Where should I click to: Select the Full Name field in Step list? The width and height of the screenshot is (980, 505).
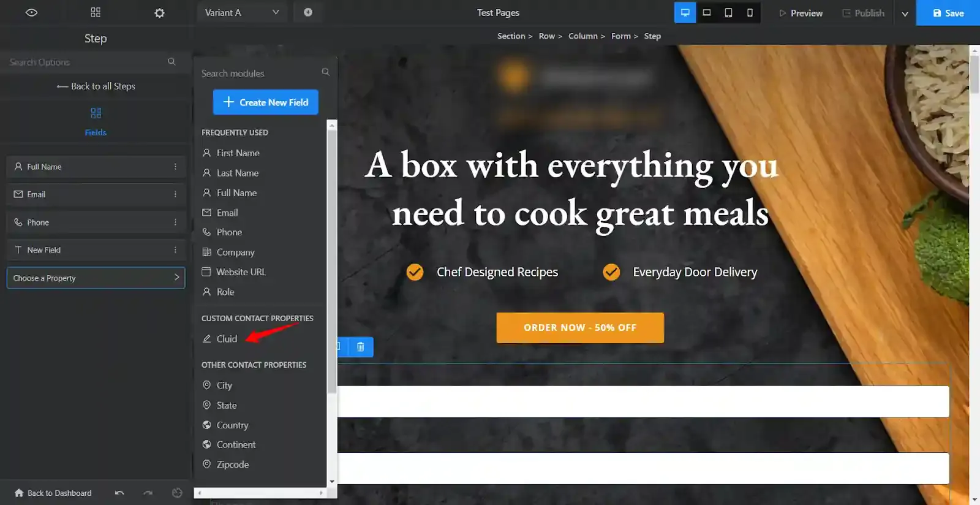96,167
